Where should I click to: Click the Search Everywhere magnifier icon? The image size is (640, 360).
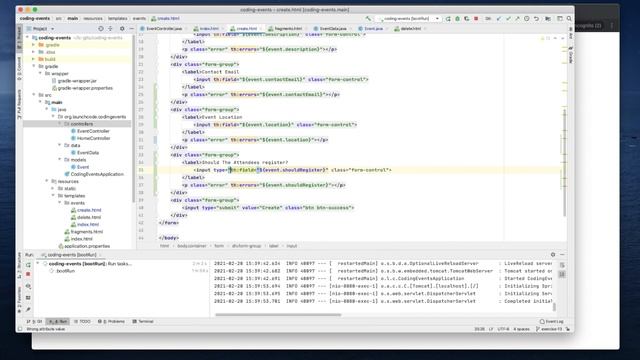569,19
